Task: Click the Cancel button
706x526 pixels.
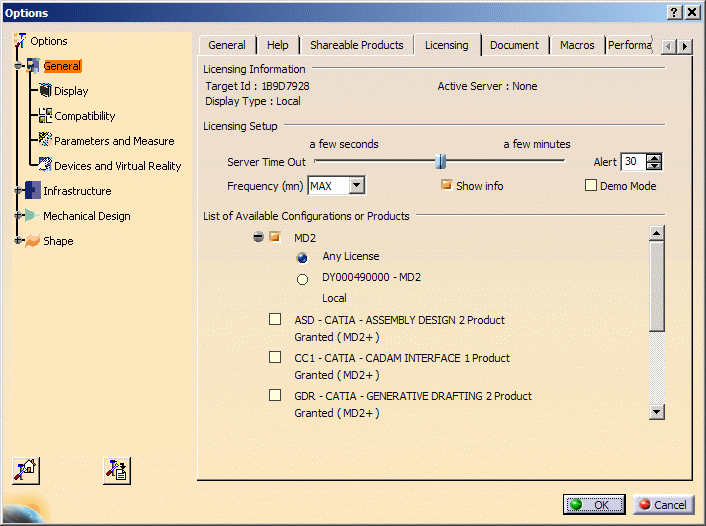Action: coord(664,504)
